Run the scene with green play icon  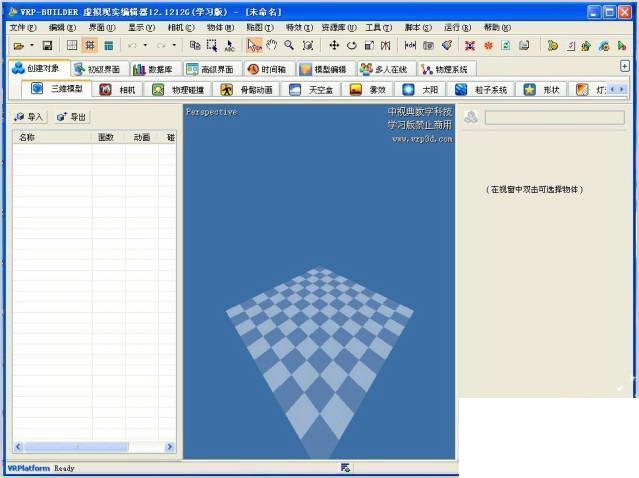621,46
